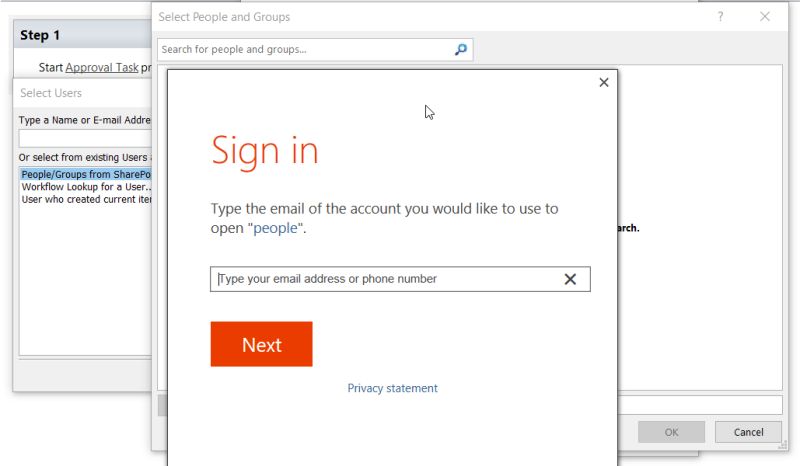Close the Select People and Groups window
The width and height of the screenshot is (800, 466).
pyautogui.click(x=764, y=17)
